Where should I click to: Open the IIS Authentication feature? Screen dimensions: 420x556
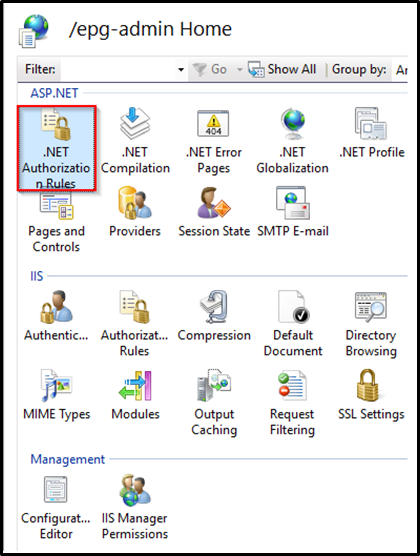pyautogui.click(x=56, y=316)
